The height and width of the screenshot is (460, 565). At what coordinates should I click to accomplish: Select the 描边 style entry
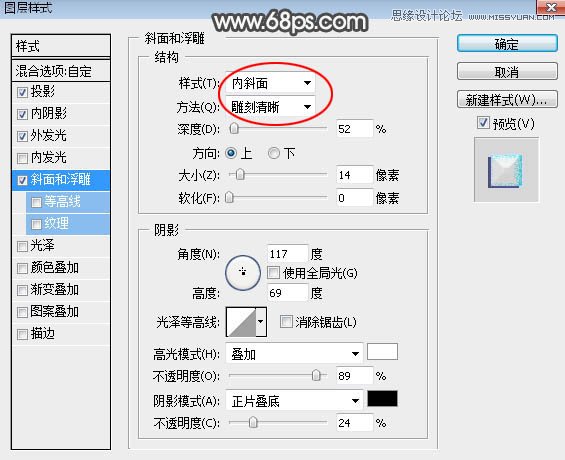tap(43, 333)
